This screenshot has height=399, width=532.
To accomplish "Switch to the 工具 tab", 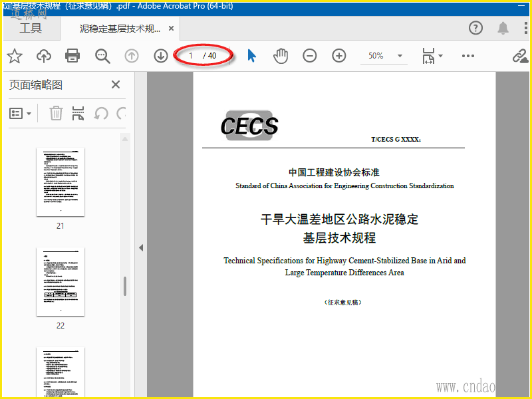I will click(x=31, y=28).
